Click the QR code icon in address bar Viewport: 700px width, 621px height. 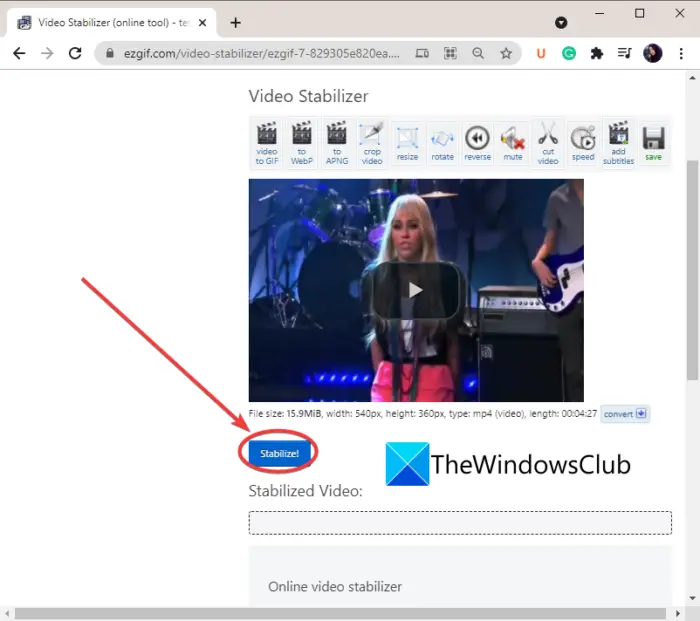click(450, 54)
